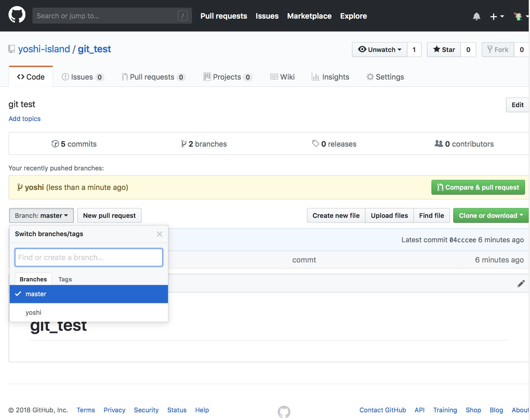Click Compare & pull request button
This screenshot has width=530, height=420.
478,187
